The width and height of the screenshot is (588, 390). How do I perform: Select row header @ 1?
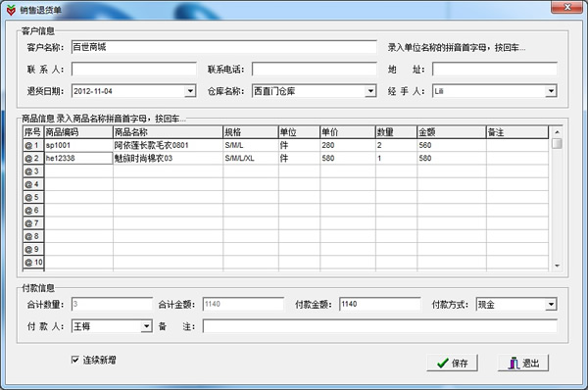coord(33,145)
